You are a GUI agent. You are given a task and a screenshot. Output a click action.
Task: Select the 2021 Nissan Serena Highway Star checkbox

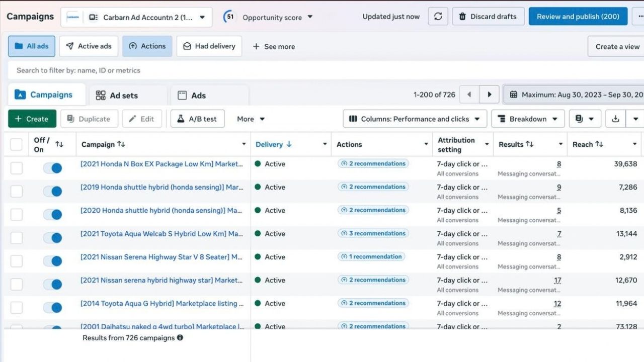[17, 261]
